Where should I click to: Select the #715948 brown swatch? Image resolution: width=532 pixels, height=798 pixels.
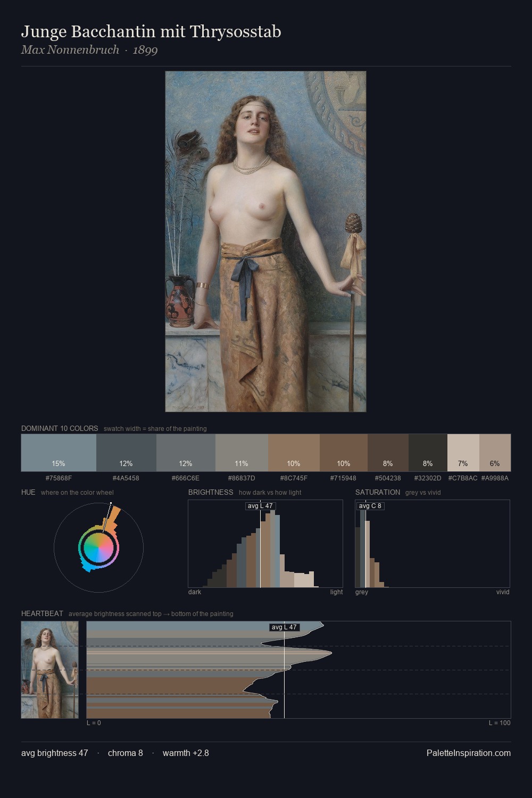point(344,453)
